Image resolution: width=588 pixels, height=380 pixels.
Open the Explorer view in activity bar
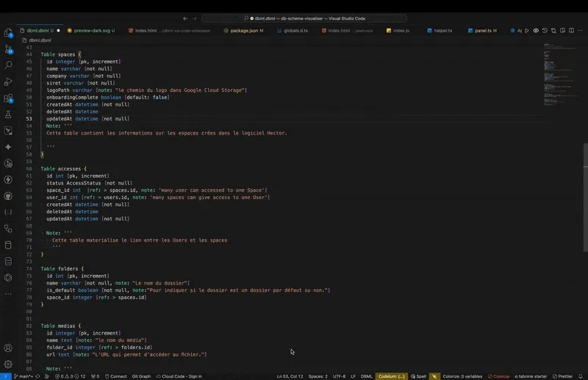[8, 33]
